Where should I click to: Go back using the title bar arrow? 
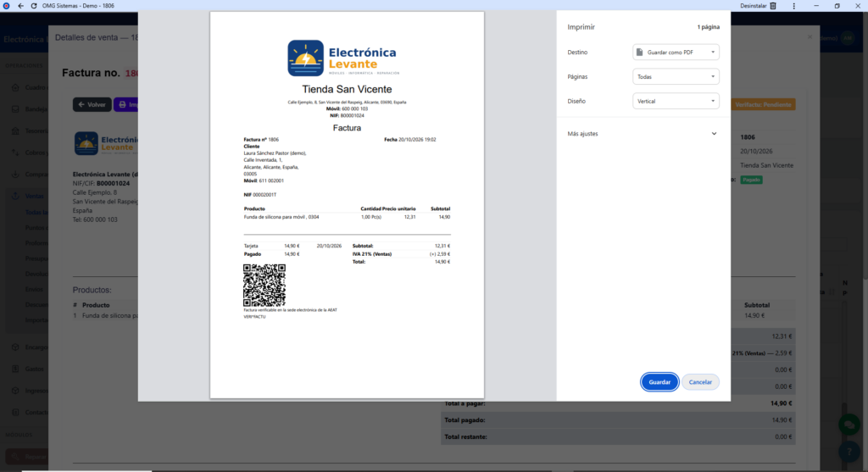point(20,6)
